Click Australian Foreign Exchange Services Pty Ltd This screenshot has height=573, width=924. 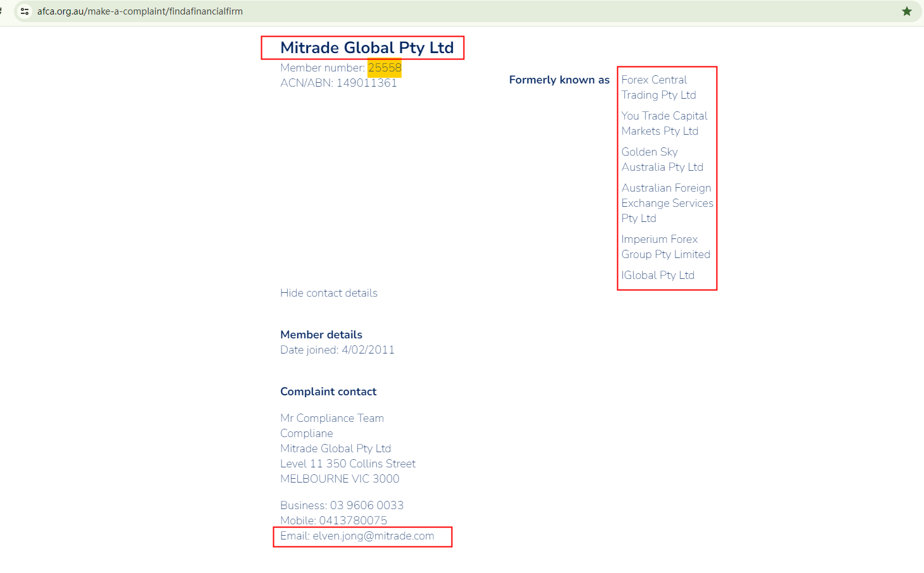pyautogui.click(x=667, y=203)
